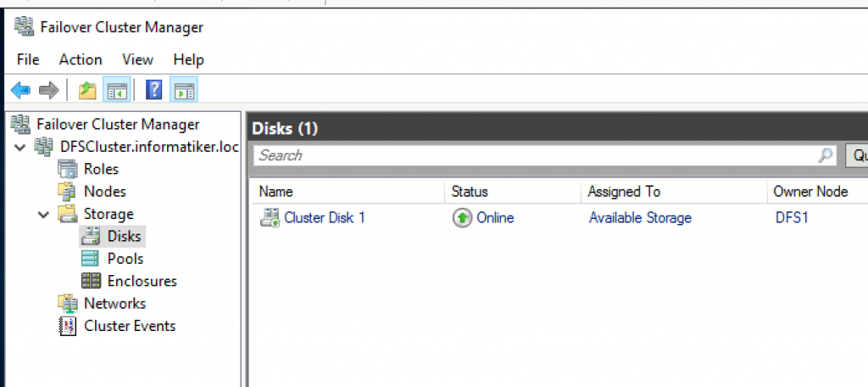This screenshot has height=387, width=868.
Task: Click the Up one level folder icon
Action: 87,90
